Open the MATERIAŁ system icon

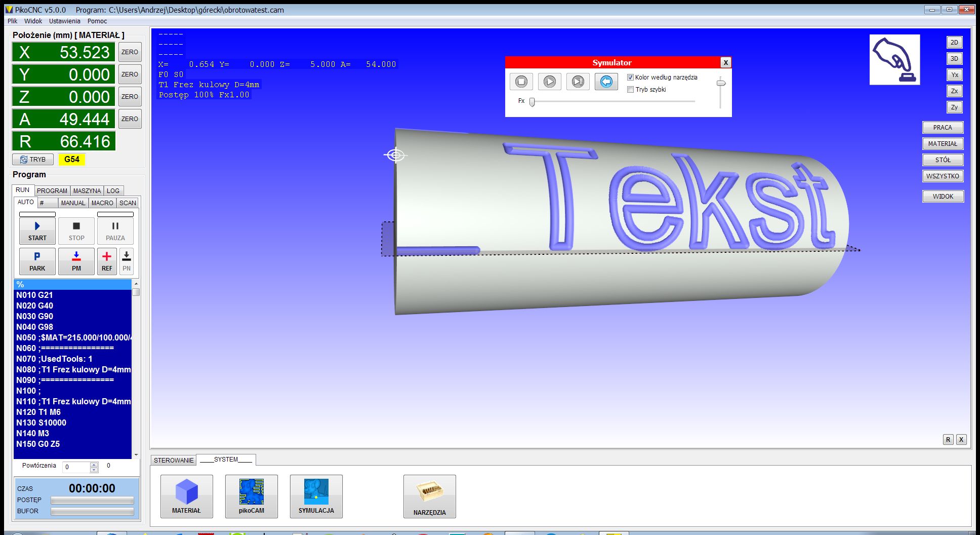187,496
